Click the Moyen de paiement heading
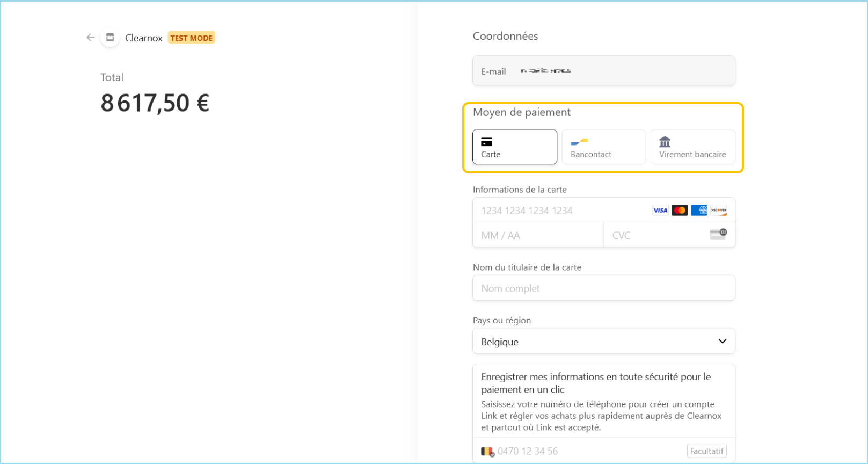Viewport: 868px width, 464px height. pyautogui.click(x=522, y=112)
